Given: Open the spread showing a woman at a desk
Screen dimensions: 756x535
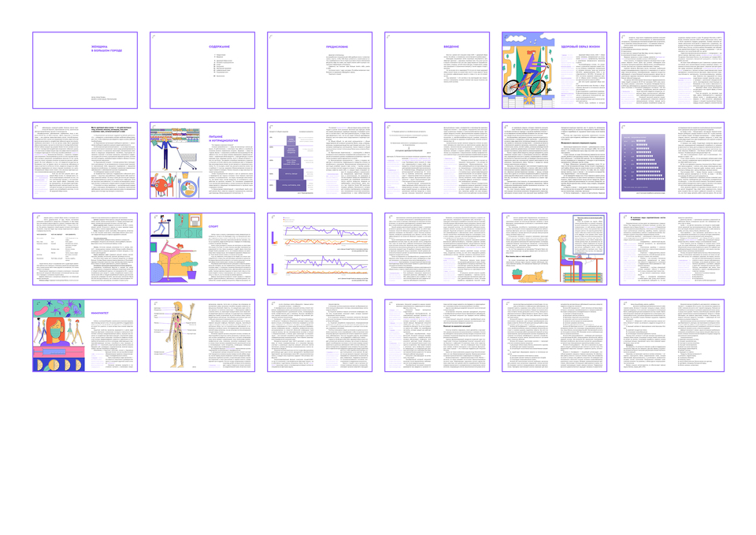Looking at the screenshot, I should tap(554, 249).
